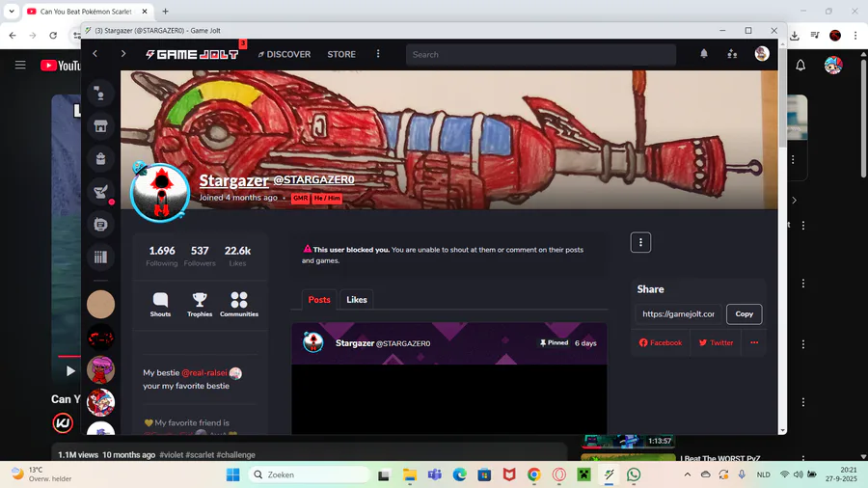This screenshot has width=868, height=488.
Task: Open more share options ellipsis
Action: coord(754,342)
